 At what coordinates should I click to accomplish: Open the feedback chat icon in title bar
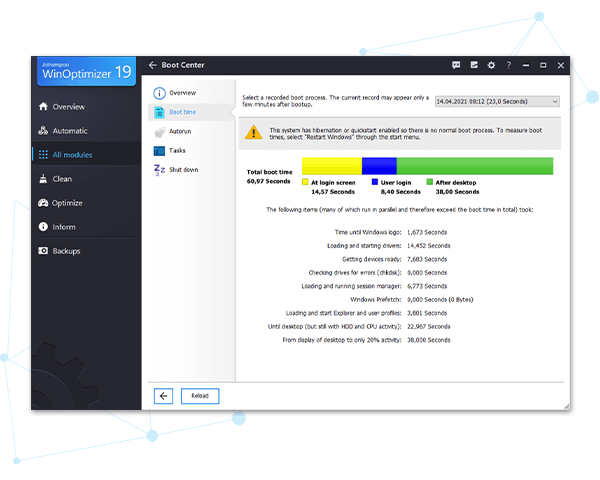[x=456, y=65]
